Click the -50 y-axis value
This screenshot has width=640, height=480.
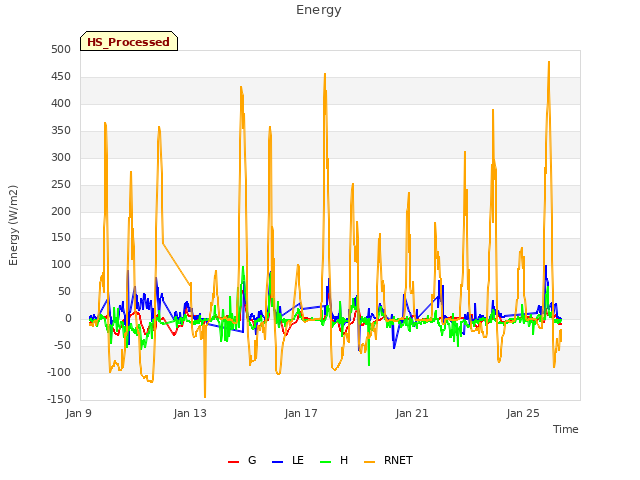tap(61, 345)
